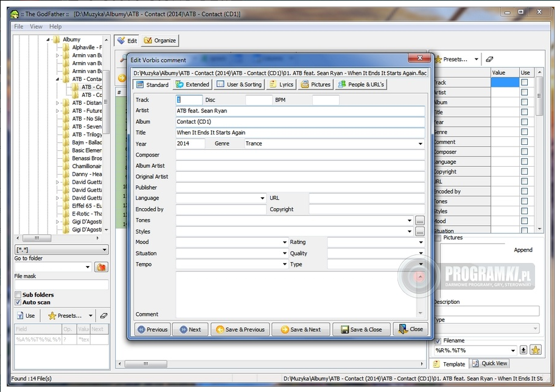
Task: Click the orange arrow icon behind the dialog
Action: [x=122, y=78]
